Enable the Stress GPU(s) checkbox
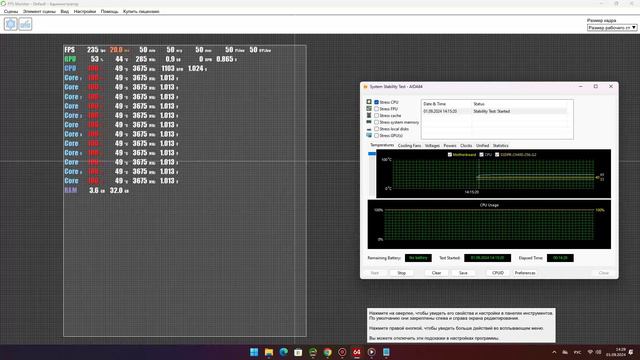The image size is (640, 360). coord(376,135)
